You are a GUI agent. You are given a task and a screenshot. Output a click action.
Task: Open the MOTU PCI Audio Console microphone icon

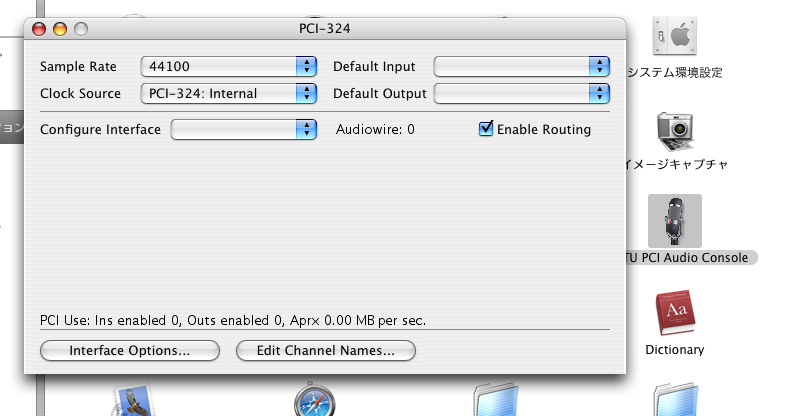[675, 221]
